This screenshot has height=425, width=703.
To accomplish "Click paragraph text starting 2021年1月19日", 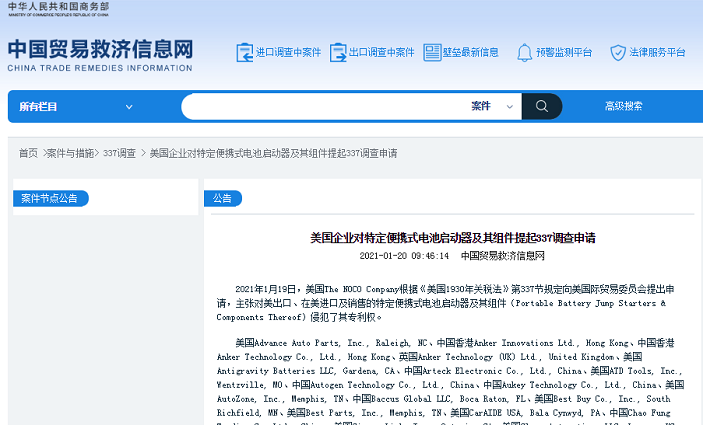I will [x=446, y=303].
